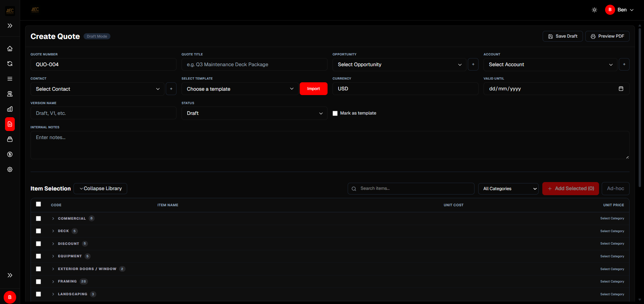
Task: Tick the Mark as template checkbox
Action: pyautogui.click(x=335, y=114)
